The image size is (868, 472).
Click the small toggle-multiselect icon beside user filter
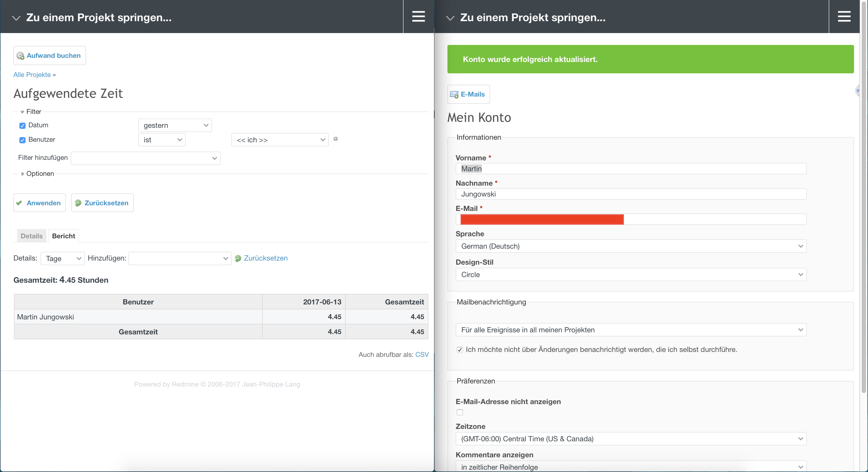[x=336, y=139]
